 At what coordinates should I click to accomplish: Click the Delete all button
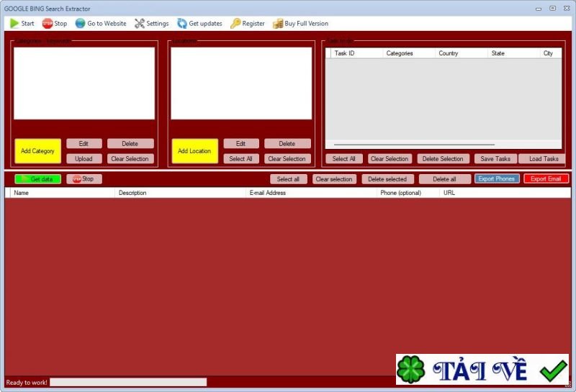(x=445, y=179)
